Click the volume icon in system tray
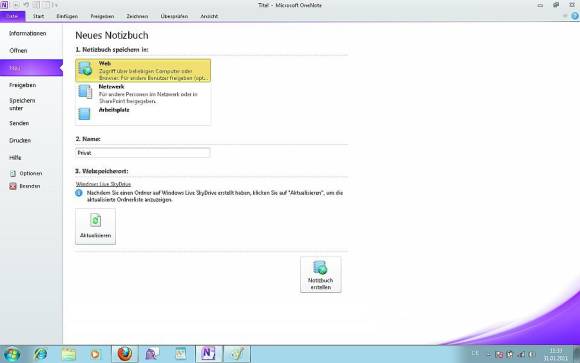The height and width of the screenshot is (363, 580). coord(532,354)
